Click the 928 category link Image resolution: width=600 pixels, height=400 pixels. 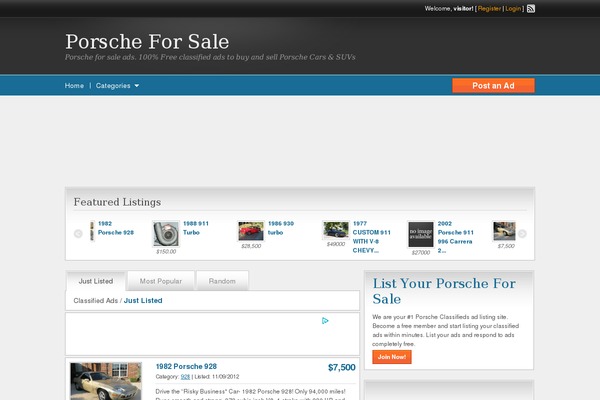pos(185,377)
